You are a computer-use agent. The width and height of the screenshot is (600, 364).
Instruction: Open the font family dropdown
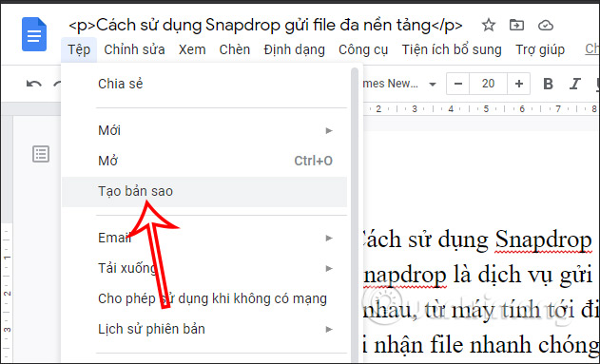(400, 84)
